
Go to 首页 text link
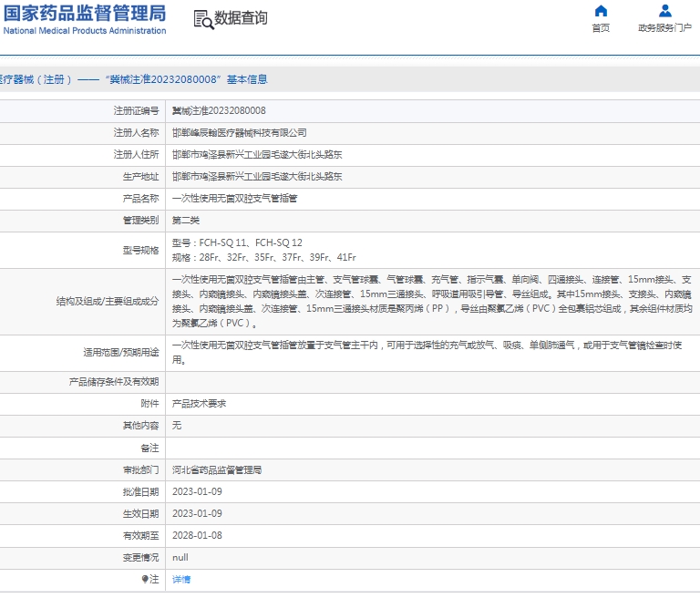coord(601,28)
